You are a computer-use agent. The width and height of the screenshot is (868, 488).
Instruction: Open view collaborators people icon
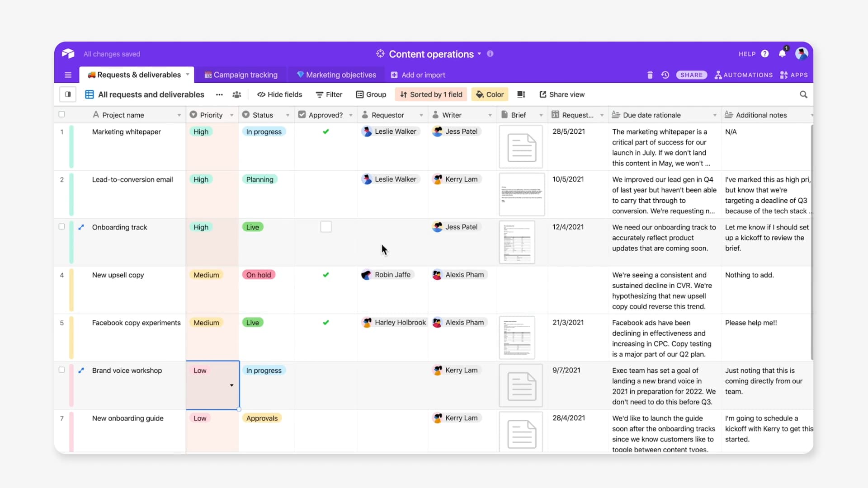coord(236,94)
